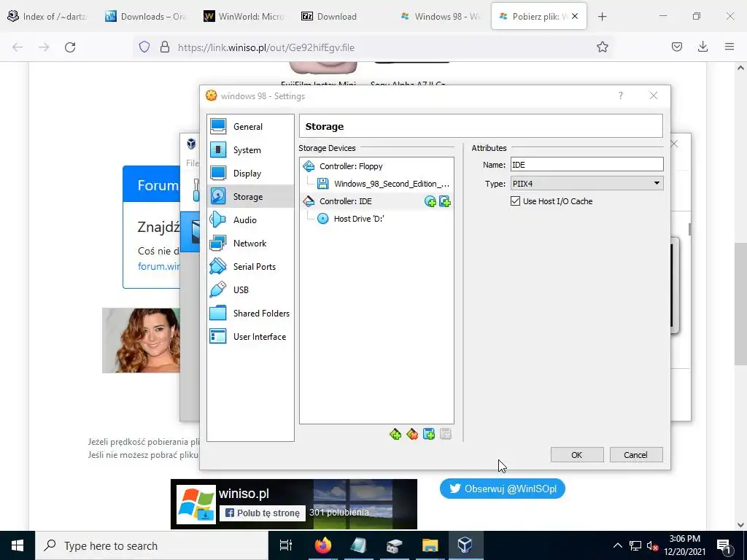Image resolution: width=747 pixels, height=560 pixels.
Task: Add new storage controller icon
Action: click(395, 435)
